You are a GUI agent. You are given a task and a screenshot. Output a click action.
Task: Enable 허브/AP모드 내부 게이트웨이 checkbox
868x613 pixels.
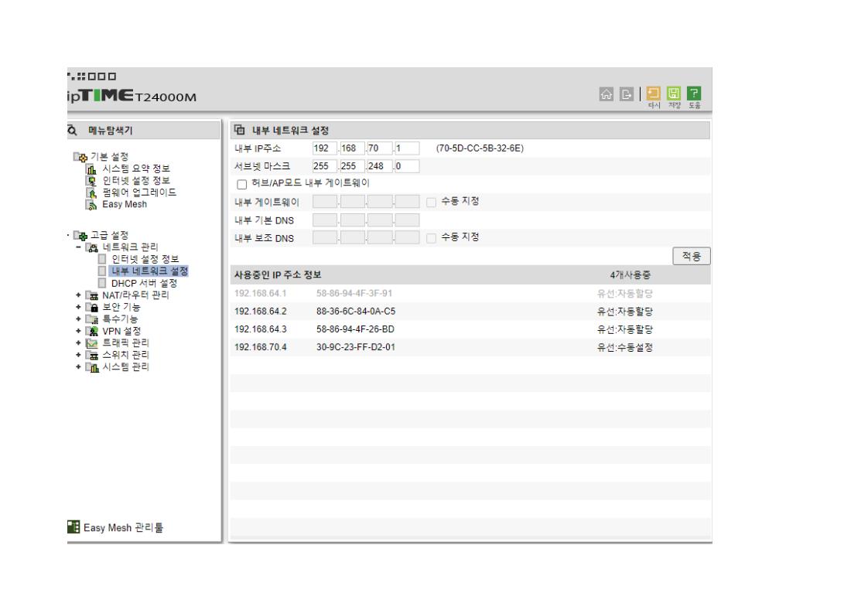(x=242, y=184)
